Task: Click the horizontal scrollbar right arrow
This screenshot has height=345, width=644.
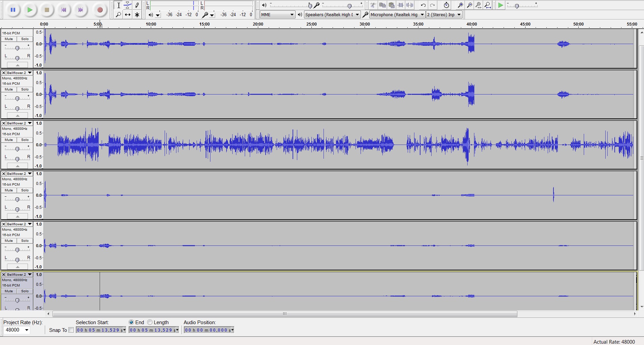Action: (x=635, y=314)
